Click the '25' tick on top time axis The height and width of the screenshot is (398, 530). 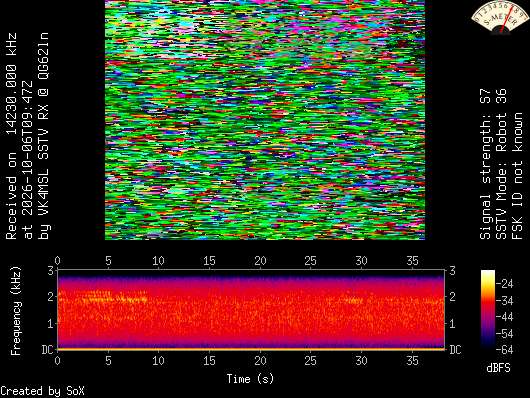click(x=311, y=261)
